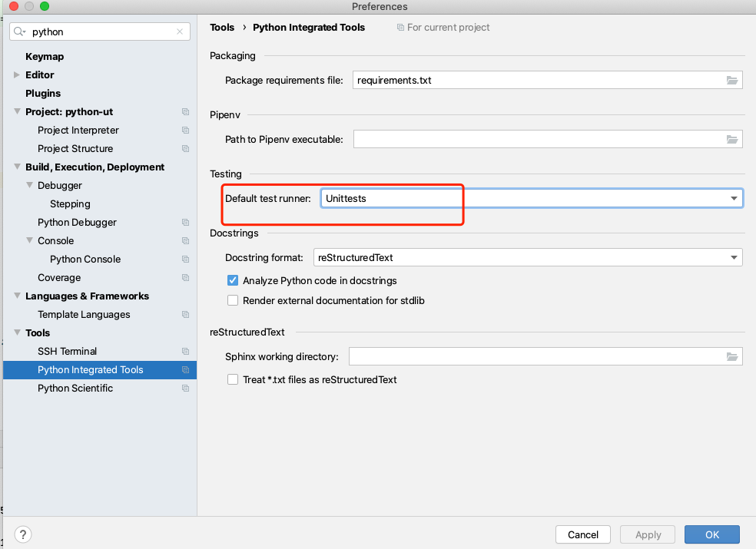The width and height of the screenshot is (756, 549).
Task: Click project-scope icon beside Project Interpreter
Action: (x=185, y=131)
